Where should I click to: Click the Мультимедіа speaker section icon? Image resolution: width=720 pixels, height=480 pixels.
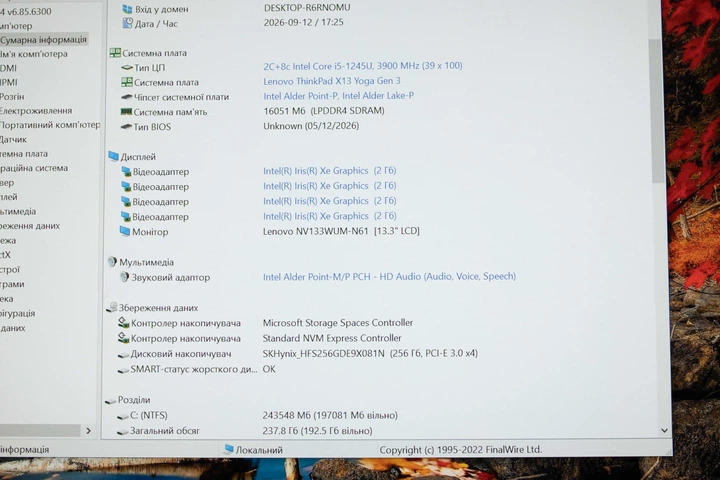(x=112, y=261)
